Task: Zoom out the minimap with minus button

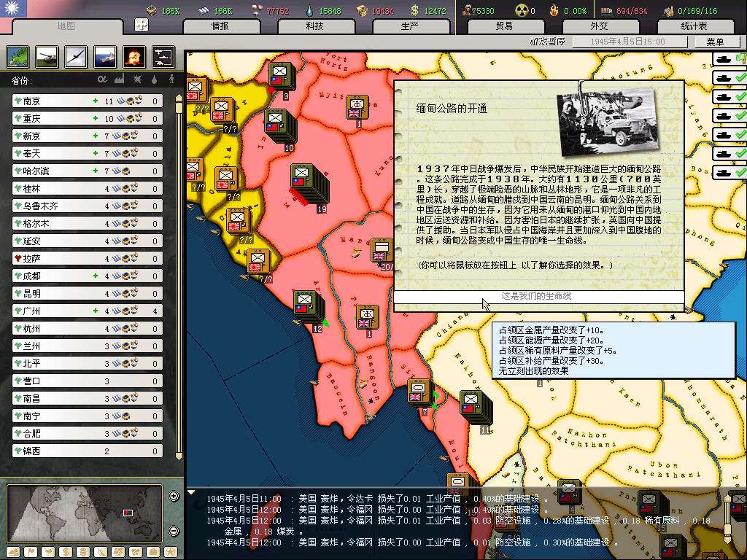Action: pyautogui.click(x=174, y=530)
